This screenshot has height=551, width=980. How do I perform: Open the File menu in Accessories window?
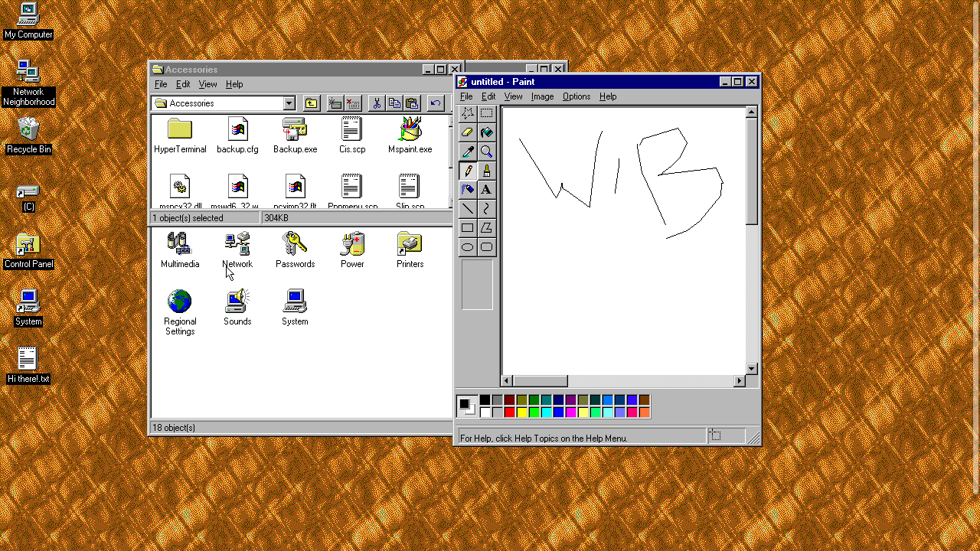point(161,84)
